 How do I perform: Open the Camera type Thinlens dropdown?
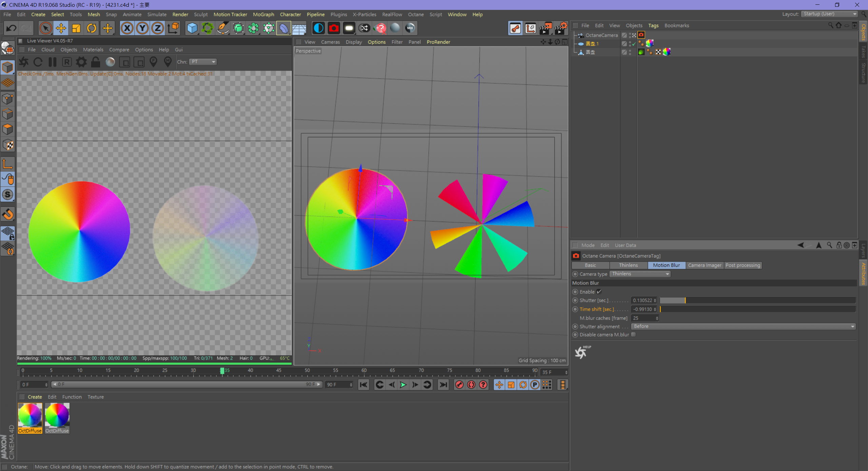(x=640, y=274)
